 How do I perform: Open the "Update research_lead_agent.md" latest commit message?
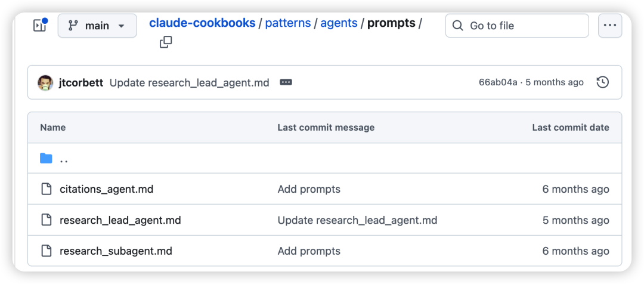click(x=189, y=82)
